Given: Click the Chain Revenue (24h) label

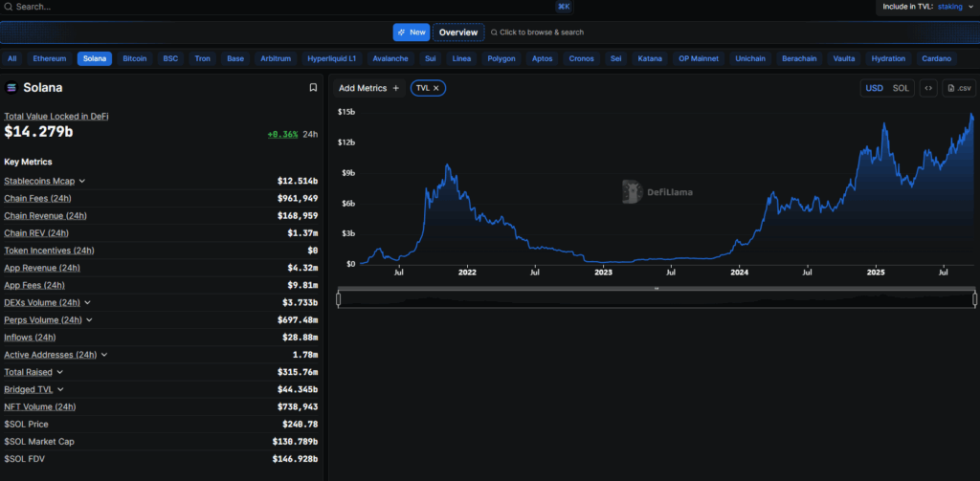Looking at the screenshot, I should 46,215.
